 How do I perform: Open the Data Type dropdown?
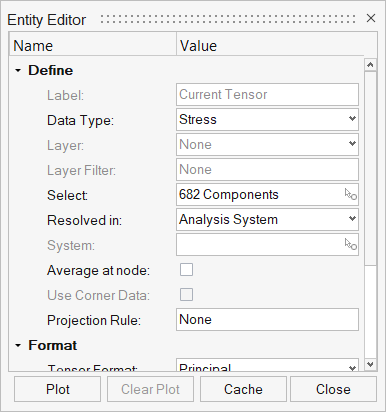(x=267, y=119)
